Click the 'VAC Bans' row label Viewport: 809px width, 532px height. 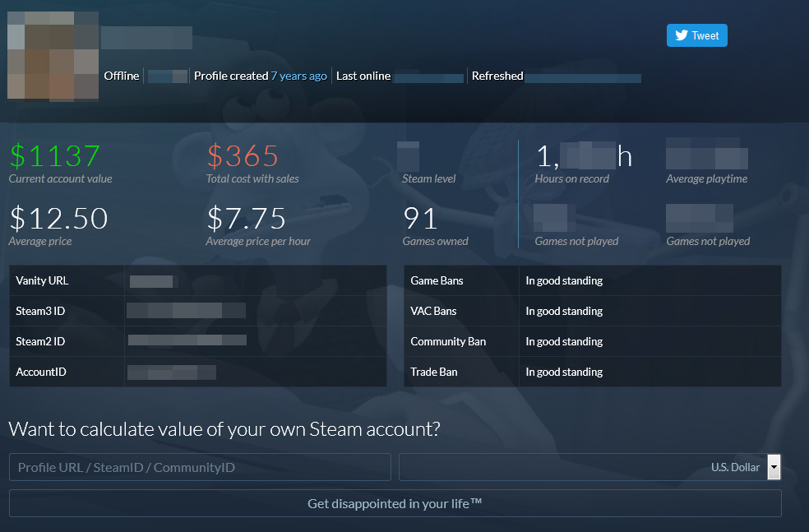(433, 311)
